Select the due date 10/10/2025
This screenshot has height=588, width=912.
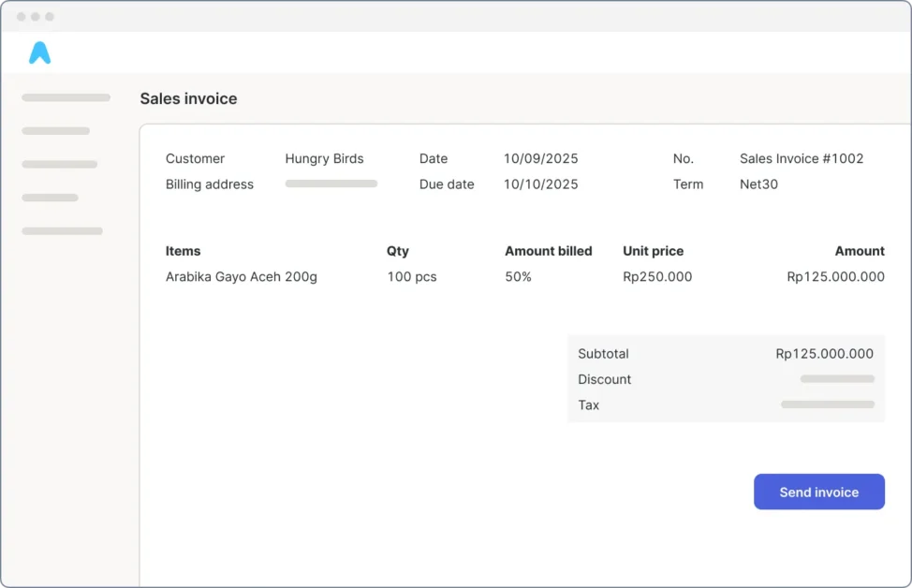click(540, 184)
